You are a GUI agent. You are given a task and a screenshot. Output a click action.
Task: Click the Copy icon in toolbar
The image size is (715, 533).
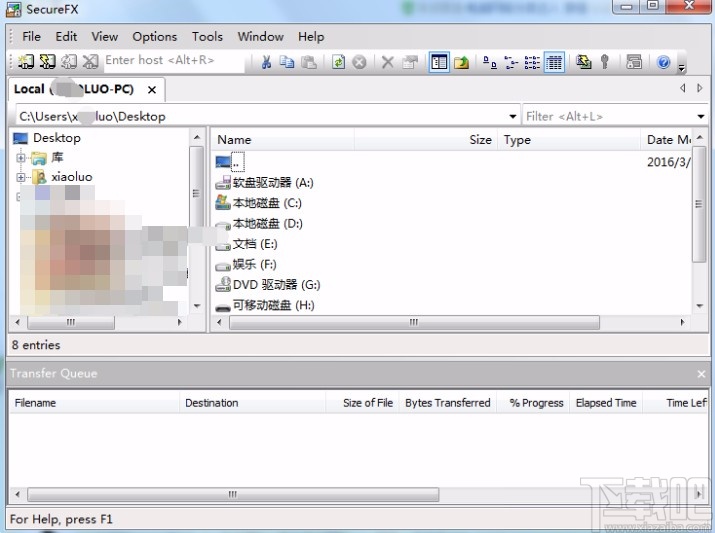[287, 62]
